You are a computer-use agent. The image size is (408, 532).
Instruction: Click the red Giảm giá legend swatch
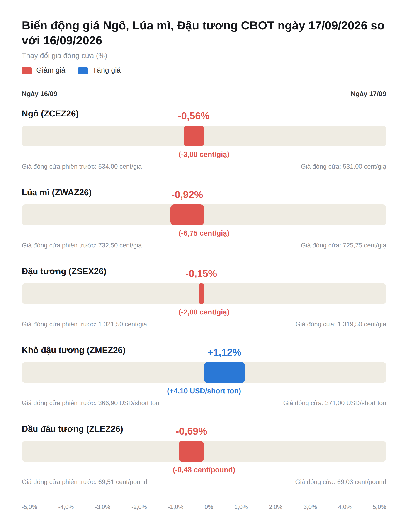pyautogui.click(x=27, y=71)
